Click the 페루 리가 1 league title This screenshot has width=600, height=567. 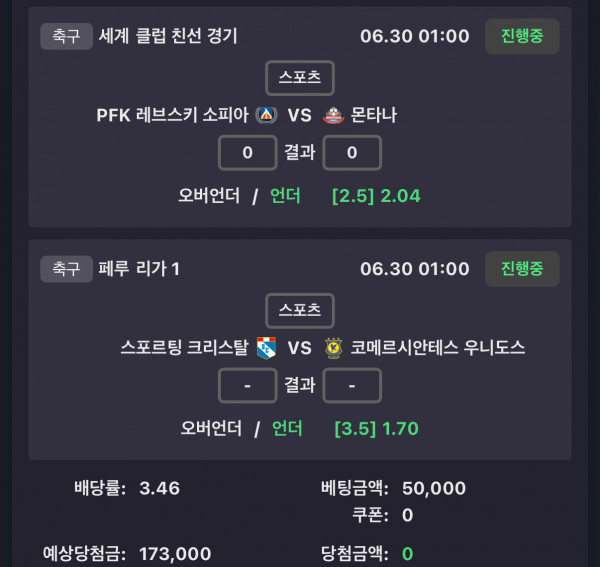coord(139,269)
